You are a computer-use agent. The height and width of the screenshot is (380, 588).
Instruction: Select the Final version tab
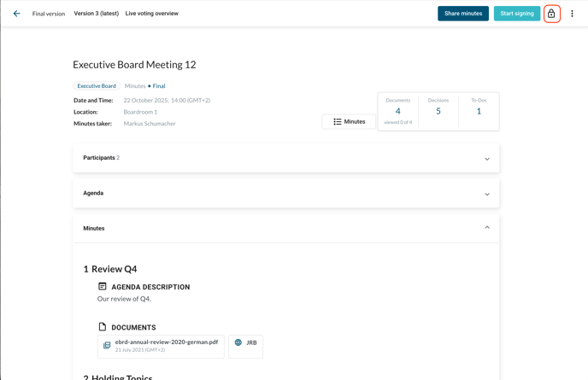point(49,14)
